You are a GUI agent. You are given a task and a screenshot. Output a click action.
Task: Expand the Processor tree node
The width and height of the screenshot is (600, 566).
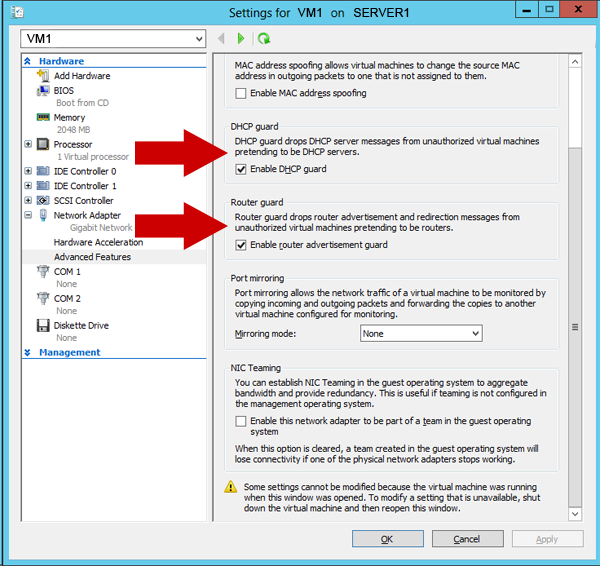pos(28,144)
